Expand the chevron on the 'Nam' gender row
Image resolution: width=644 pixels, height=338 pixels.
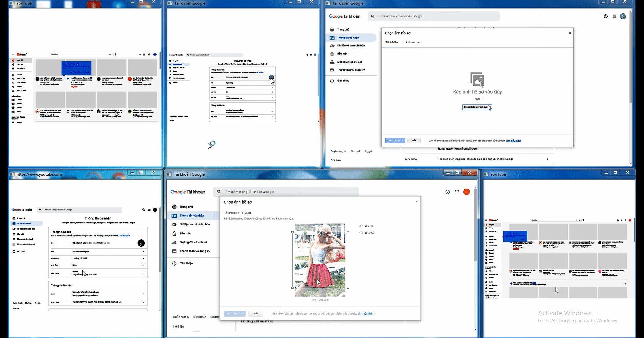[x=143, y=265]
